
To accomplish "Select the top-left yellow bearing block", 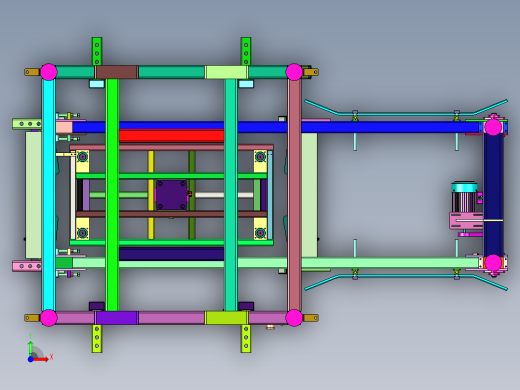I will pyautogui.click(x=83, y=161).
